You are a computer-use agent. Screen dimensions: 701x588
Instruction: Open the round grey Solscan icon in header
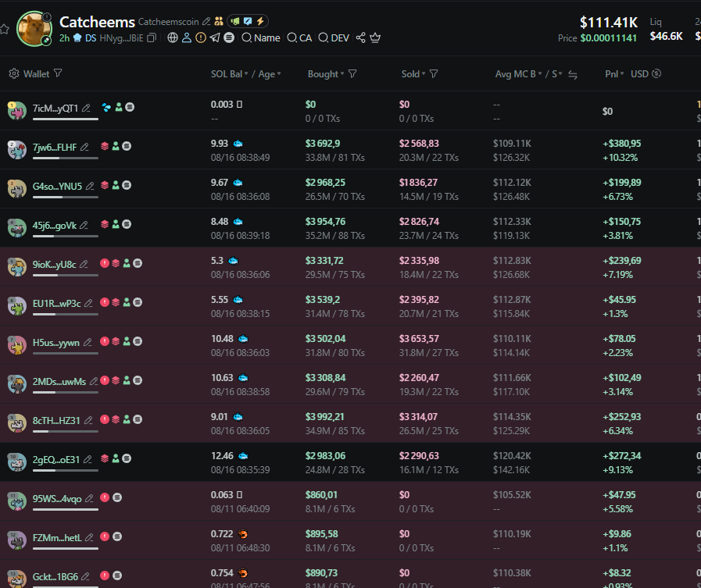coord(229,38)
